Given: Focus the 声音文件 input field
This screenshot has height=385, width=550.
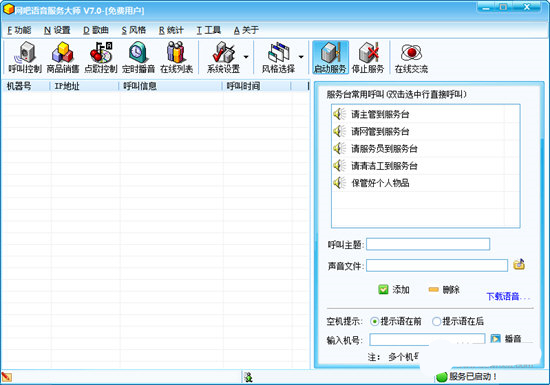Looking at the screenshot, I should pyautogui.click(x=437, y=265).
